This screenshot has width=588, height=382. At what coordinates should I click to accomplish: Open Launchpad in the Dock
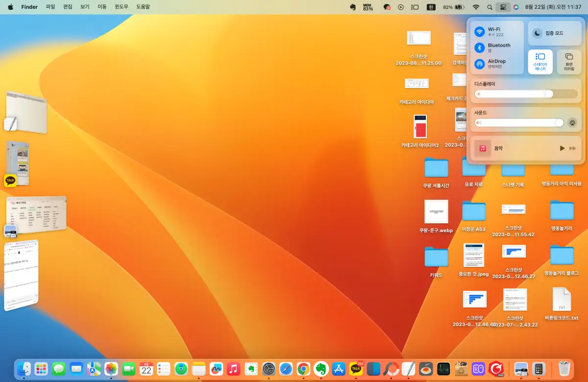(41, 369)
